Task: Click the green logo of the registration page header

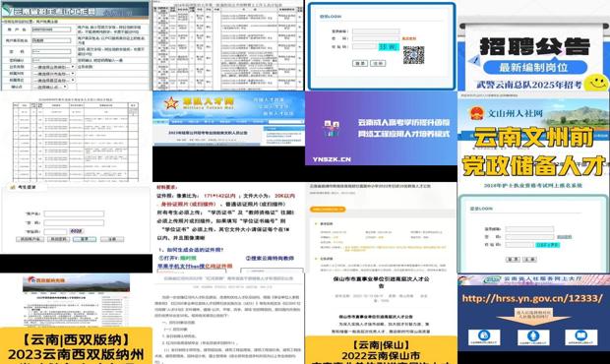Action: click(x=7, y=11)
